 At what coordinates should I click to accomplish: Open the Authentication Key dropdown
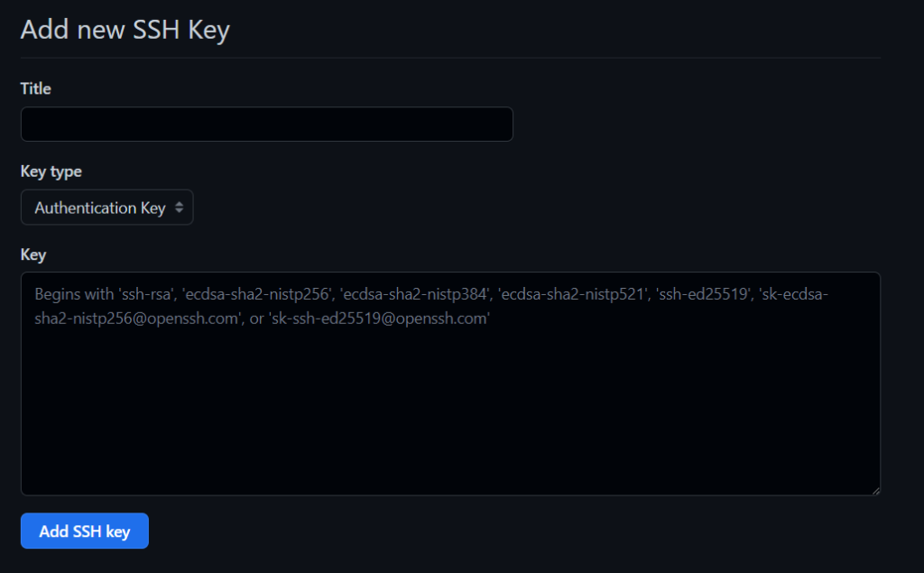[x=107, y=207]
